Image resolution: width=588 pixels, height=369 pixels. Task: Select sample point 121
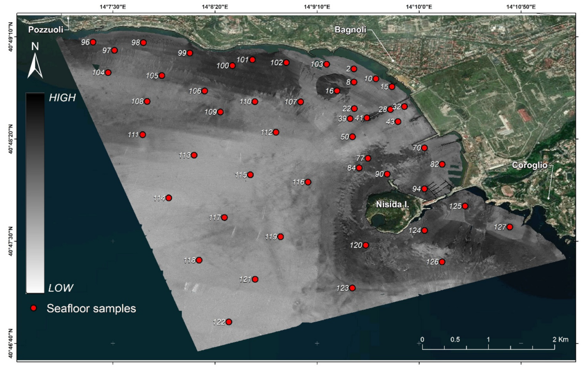pos(255,279)
